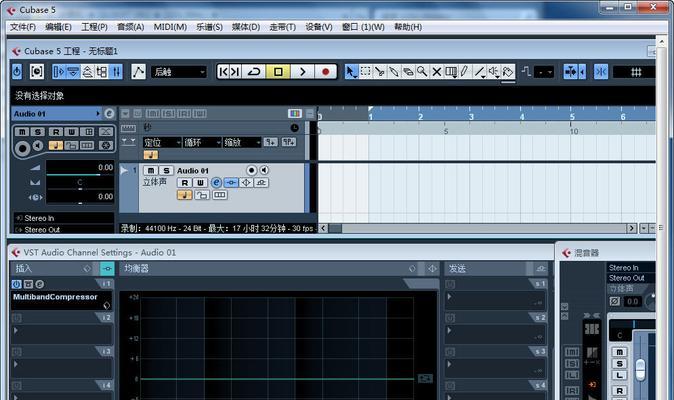The image size is (674, 400).
Task: Open the 音频(A) menu
Action: coord(130,27)
